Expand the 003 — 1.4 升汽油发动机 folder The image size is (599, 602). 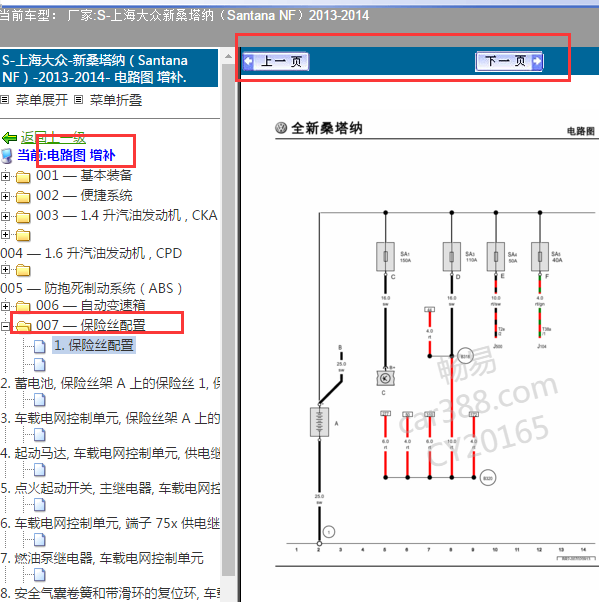pyautogui.click(x=5, y=216)
